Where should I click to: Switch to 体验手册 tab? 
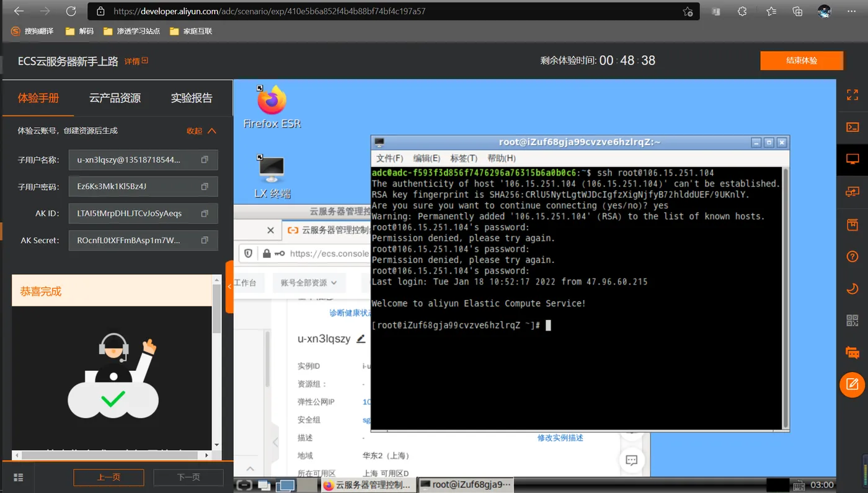[38, 98]
